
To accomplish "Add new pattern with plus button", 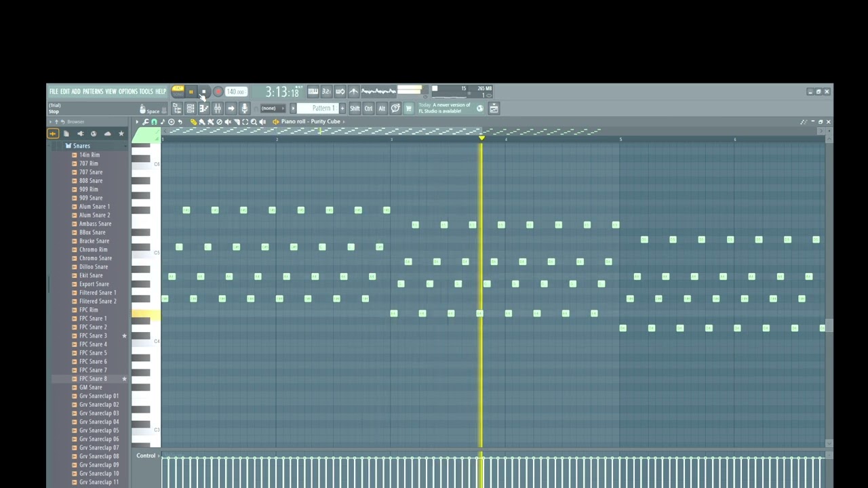I will pyautogui.click(x=342, y=108).
